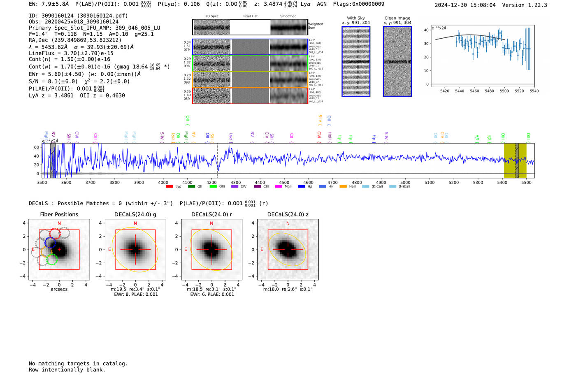
Task: Click the (H)CaII legend swatch
Action: click(x=393, y=187)
